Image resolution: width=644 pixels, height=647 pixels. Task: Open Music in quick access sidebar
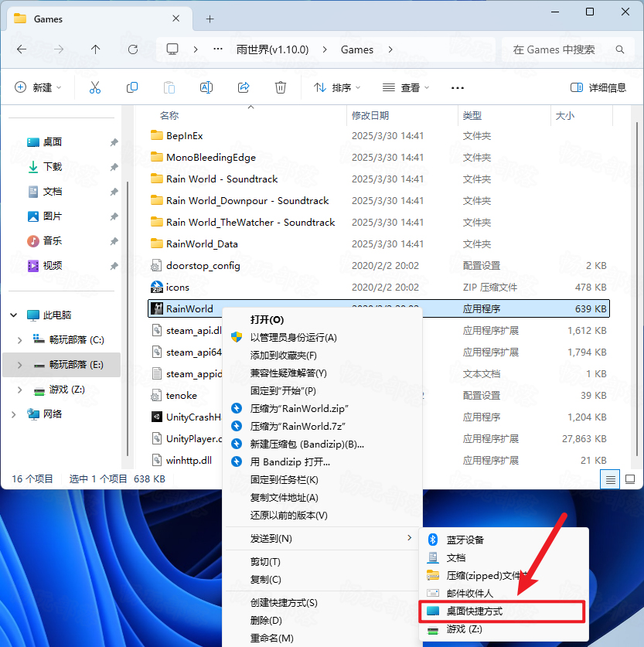tap(53, 241)
